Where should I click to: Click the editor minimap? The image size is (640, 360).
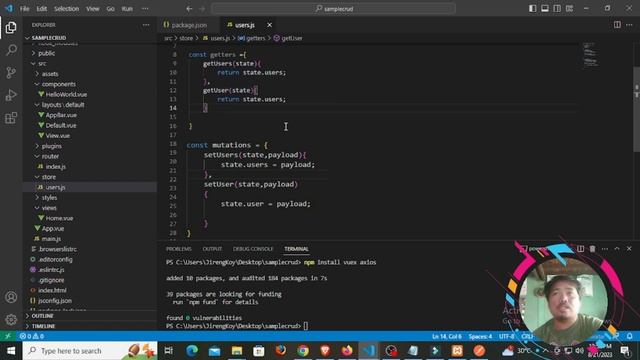coord(591,55)
